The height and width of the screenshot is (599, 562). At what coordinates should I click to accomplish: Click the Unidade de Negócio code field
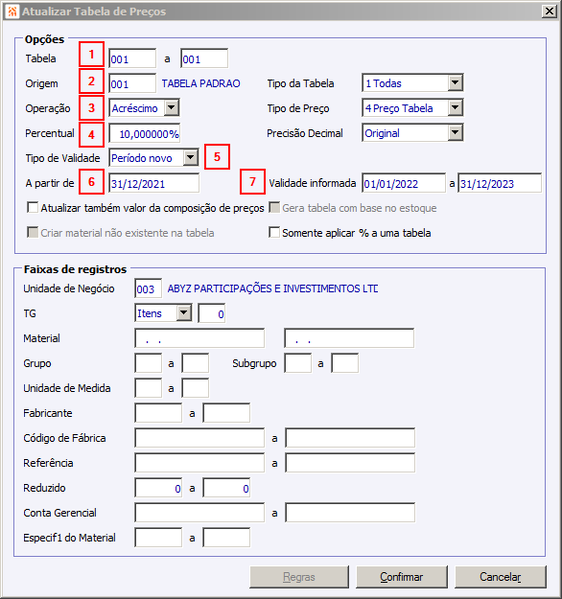point(148,288)
